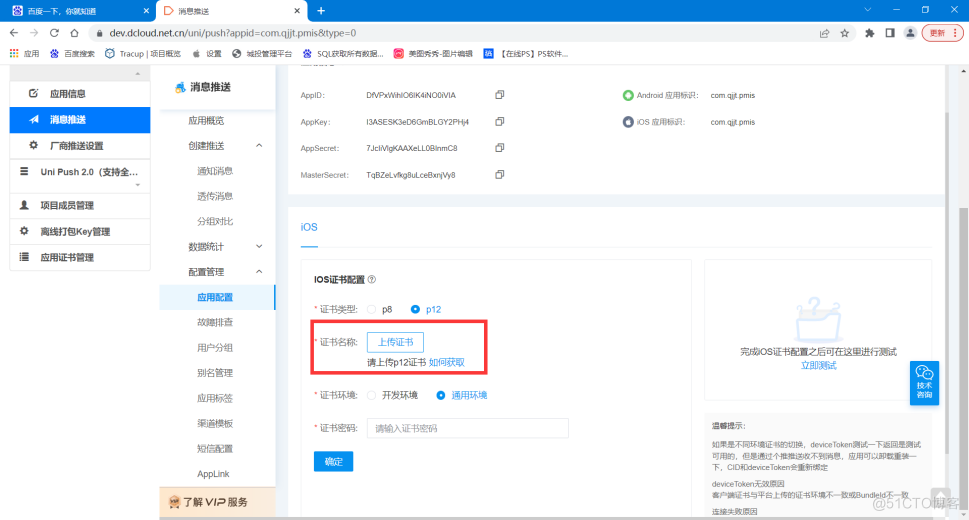969x520 pixels.
Task: Open 应用标签 submenu item
Action: pos(215,398)
